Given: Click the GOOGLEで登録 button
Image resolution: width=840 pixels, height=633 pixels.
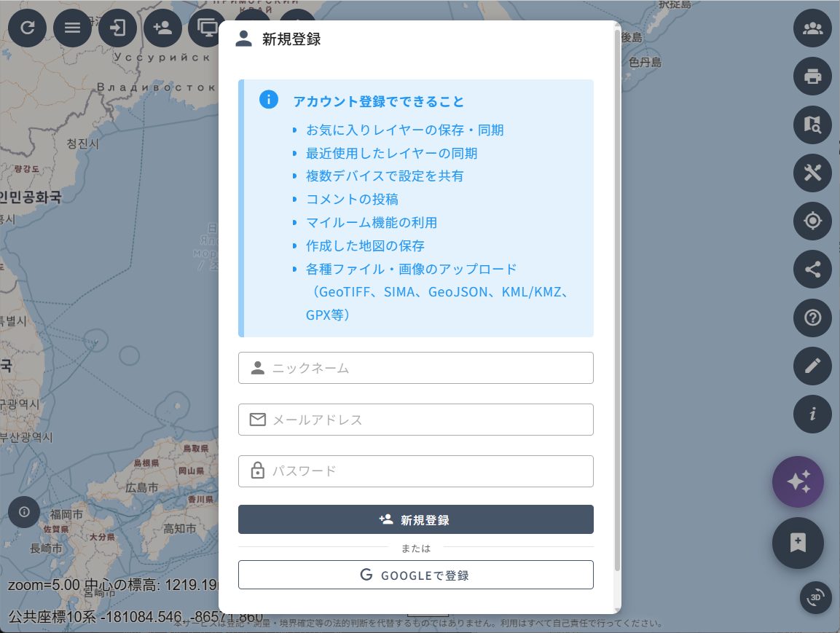Looking at the screenshot, I should click(415, 575).
